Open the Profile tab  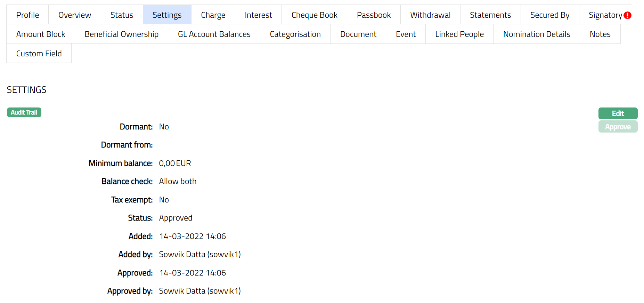tap(27, 15)
